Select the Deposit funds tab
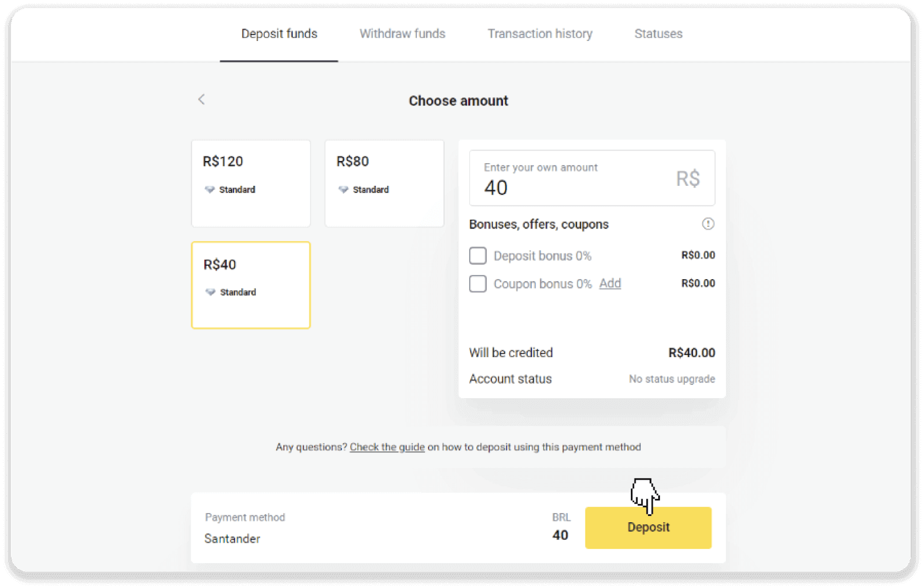924x588 pixels. pos(279,33)
